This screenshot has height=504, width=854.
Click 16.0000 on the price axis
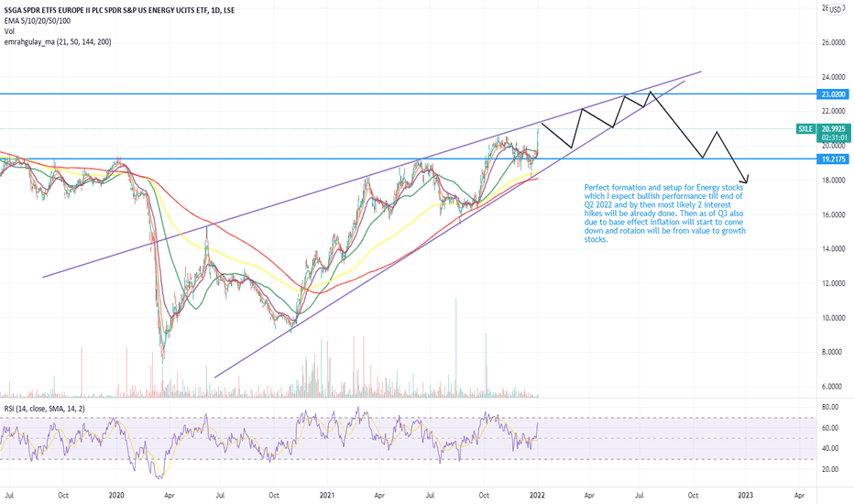pos(833,214)
